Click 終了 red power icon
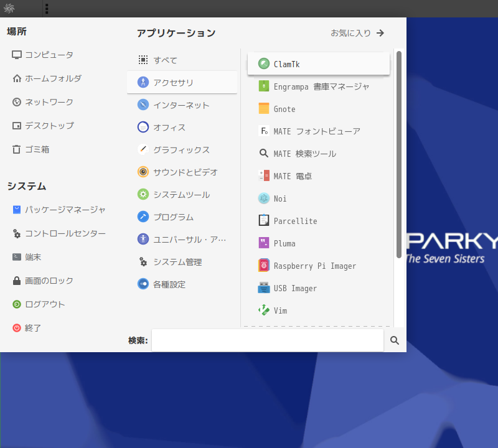 17,328
